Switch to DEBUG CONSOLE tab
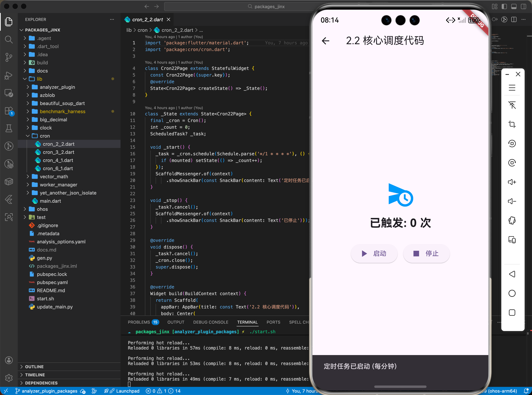 (211, 322)
